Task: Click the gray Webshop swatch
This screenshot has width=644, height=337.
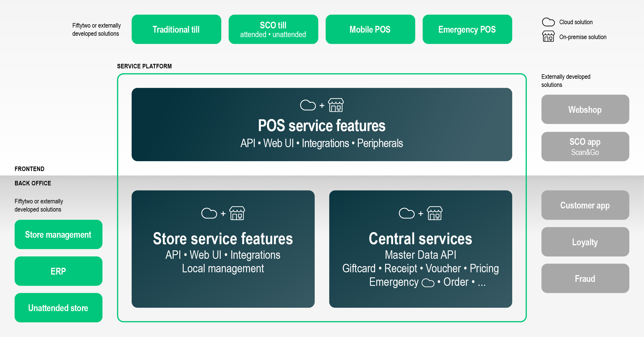Action: pos(585,110)
